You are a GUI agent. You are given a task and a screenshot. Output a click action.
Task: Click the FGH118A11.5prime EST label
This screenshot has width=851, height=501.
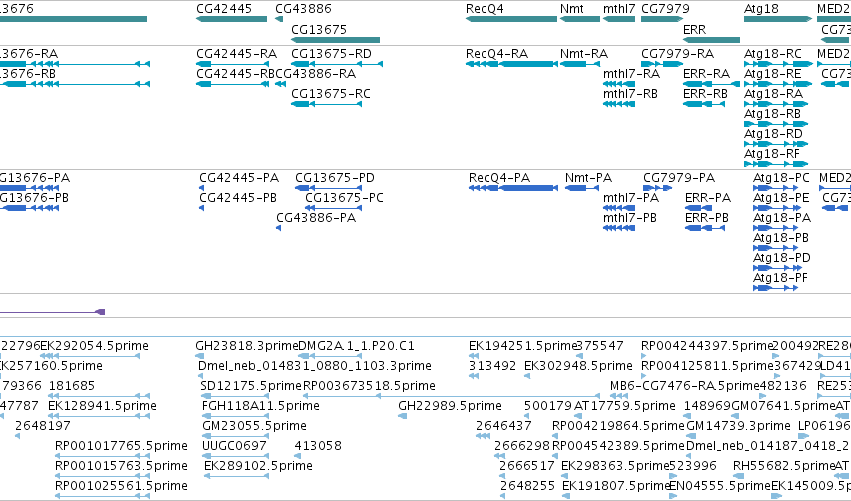pos(261,406)
